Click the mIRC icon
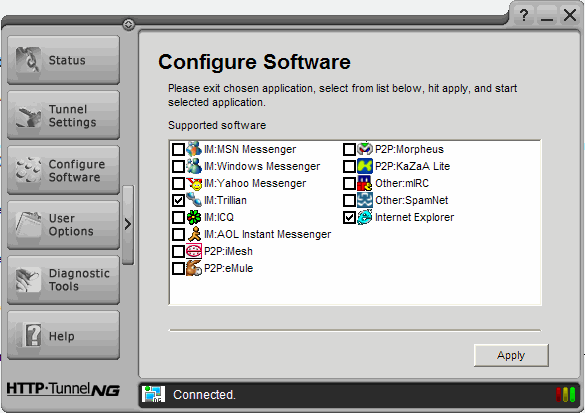This screenshot has width=585, height=413. pyautogui.click(x=365, y=183)
